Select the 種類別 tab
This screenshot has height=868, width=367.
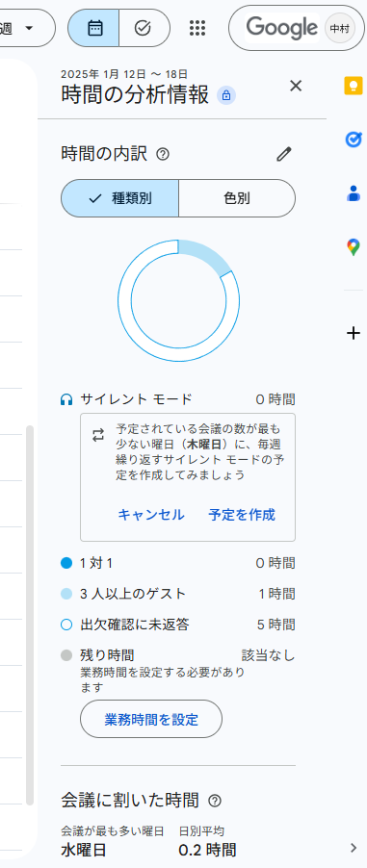pos(119,198)
